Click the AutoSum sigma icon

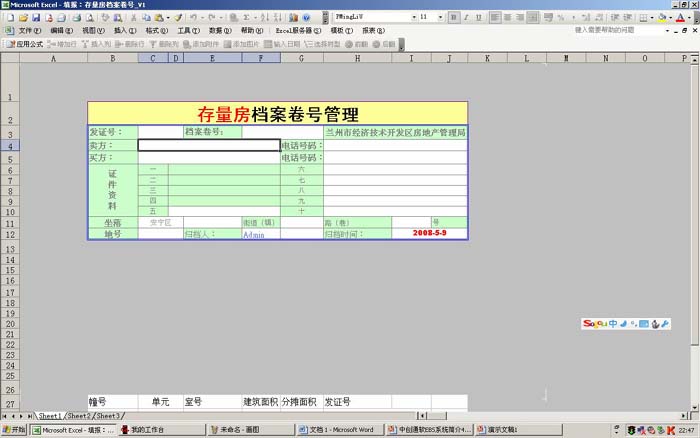[248, 18]
